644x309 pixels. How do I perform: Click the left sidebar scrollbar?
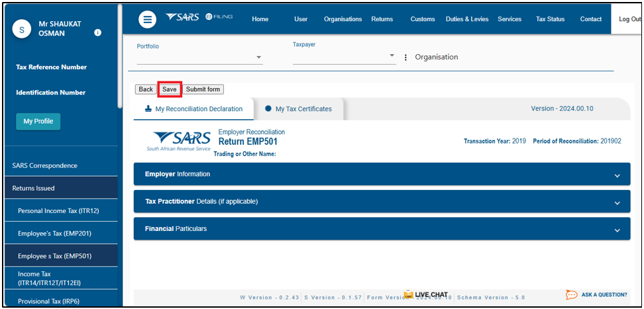click(119, 56)
